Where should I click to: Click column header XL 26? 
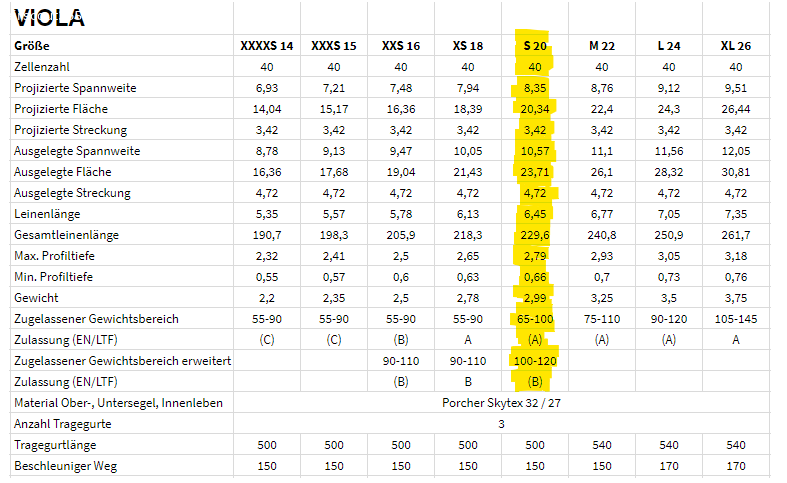point(736,46)
